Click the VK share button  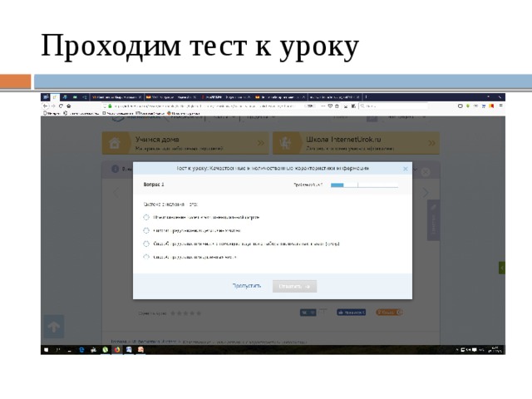click(x=308, y=313)
